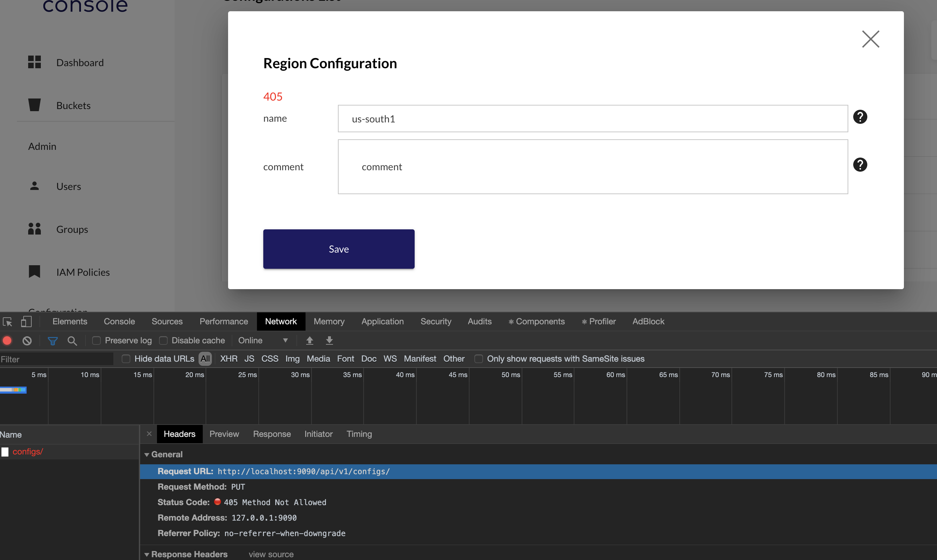Screen dimensions: 937x560
Task: Filter requests by Doc
Action: 369,359
